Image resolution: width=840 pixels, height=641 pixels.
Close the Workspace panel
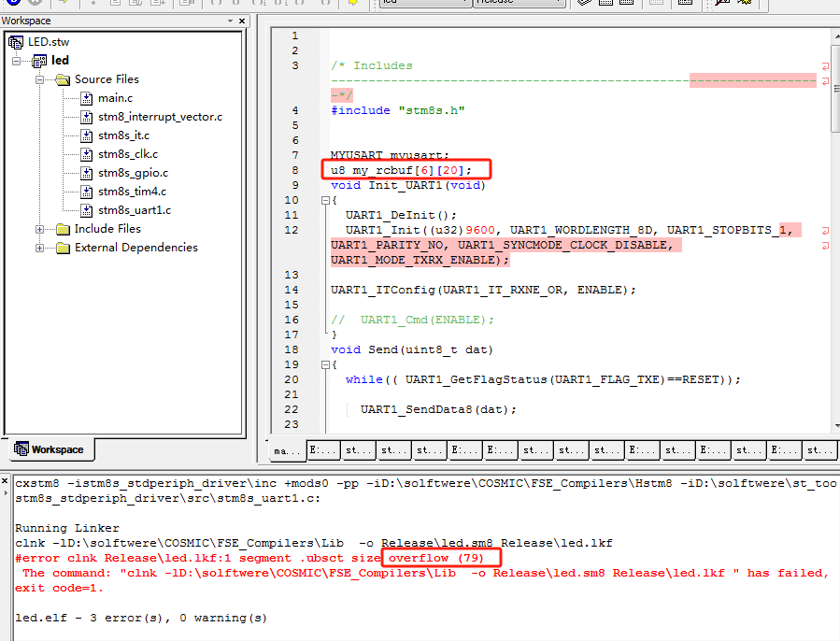pyautogui.click(x=242, y=21)
